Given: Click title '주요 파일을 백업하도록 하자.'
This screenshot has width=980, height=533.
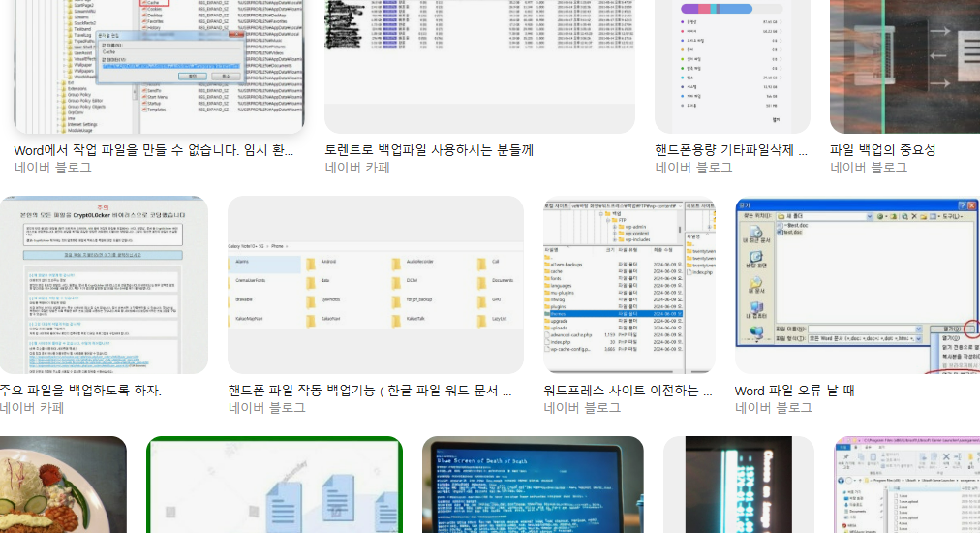Looking at the screenshot, I should [80, 391].
